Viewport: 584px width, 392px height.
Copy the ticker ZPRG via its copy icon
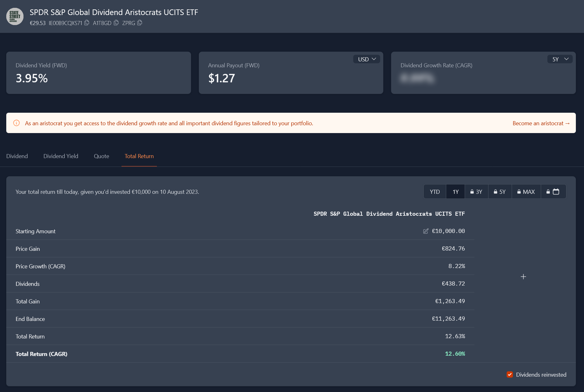coord(140,23)
